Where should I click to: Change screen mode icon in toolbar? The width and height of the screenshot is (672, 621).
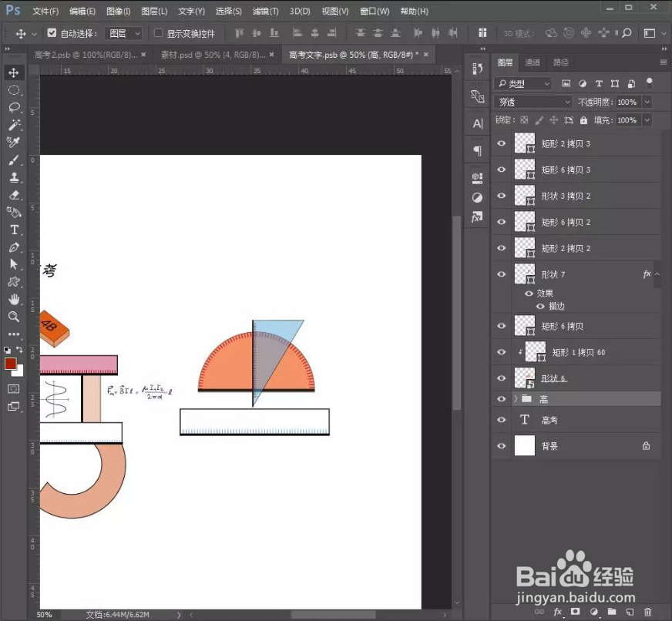(14, 406)
